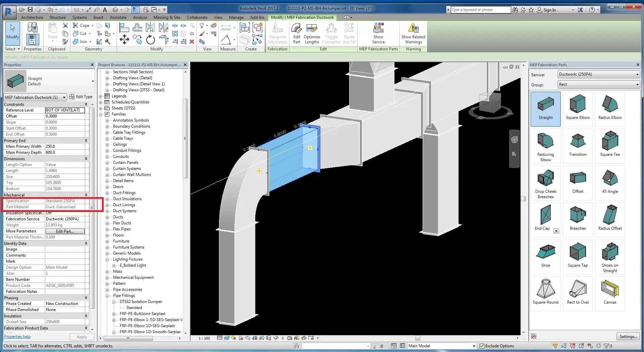Select Offset fabrication part
The image size is (644, 352).
(x=578, y=183)
